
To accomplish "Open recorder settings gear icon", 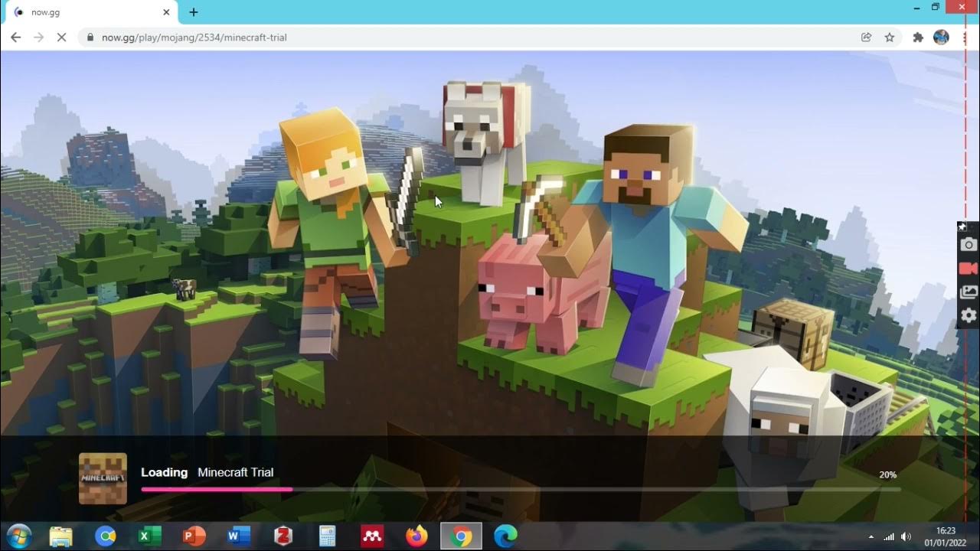I will click(969, 315).
